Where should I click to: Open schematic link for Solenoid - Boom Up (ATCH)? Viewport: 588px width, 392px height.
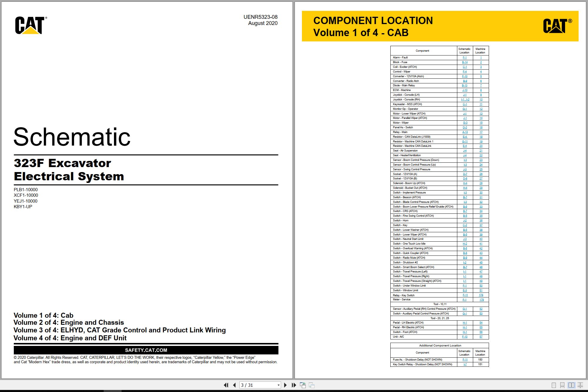pyautogui.click(x=465, y=183)
